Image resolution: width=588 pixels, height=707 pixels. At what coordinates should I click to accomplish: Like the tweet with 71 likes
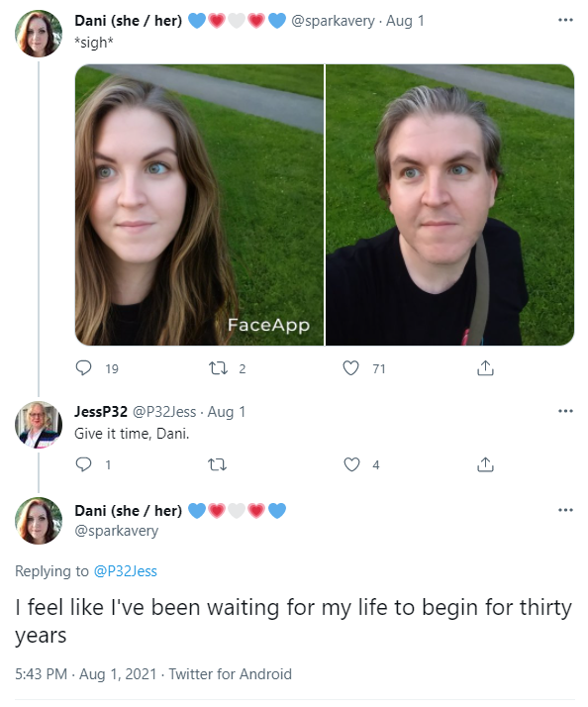coord(351,368)
